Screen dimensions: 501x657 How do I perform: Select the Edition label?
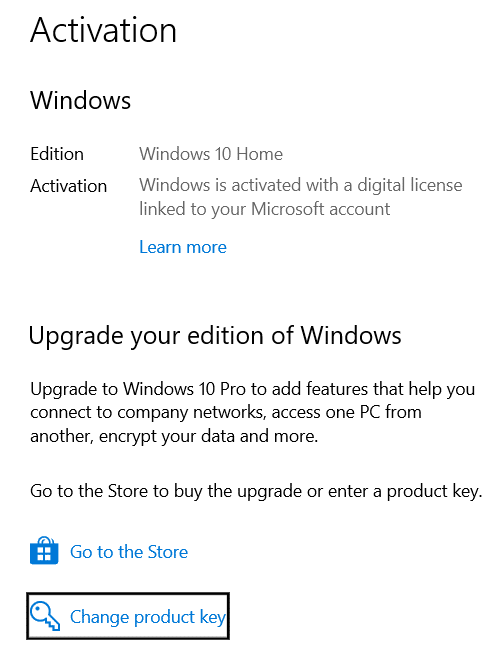[x=57, y=154]
